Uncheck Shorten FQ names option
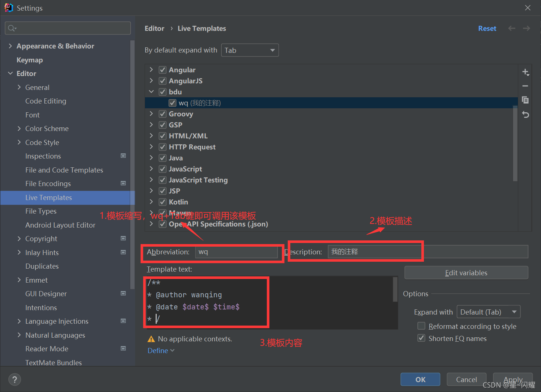 point(421,338)
